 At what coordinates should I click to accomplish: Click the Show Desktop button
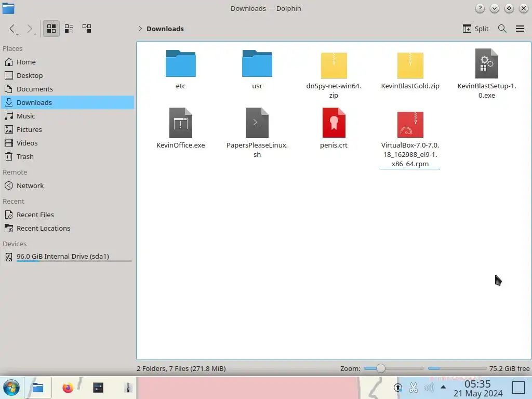pyautogui.click(x=518, y=388)
